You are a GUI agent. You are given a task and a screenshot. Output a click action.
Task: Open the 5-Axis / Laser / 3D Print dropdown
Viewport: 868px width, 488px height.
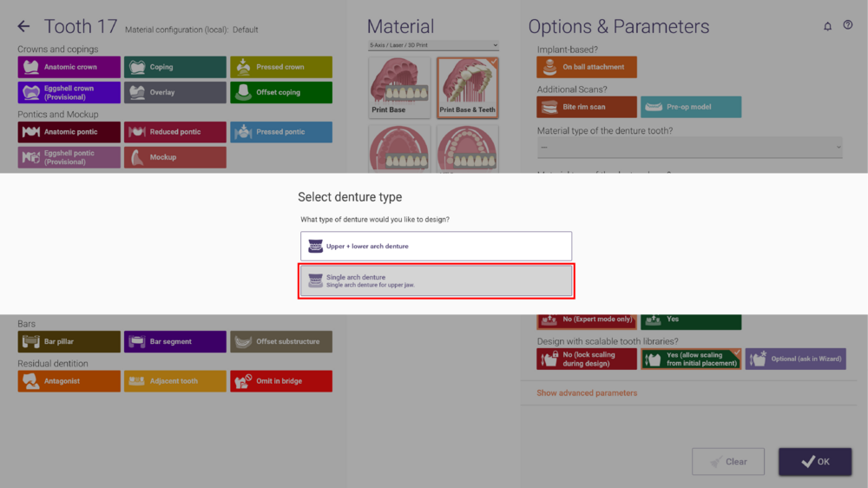coord(433,45)
